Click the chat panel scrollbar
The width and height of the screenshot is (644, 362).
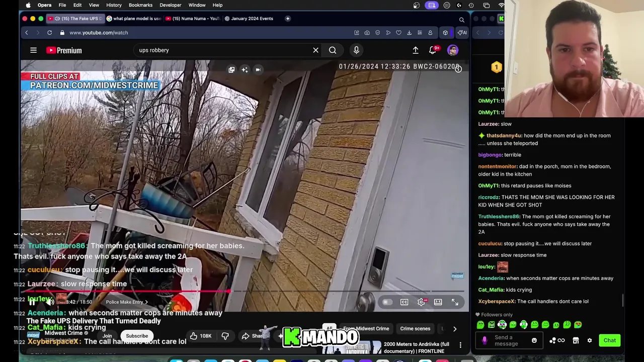click(623, 300)
